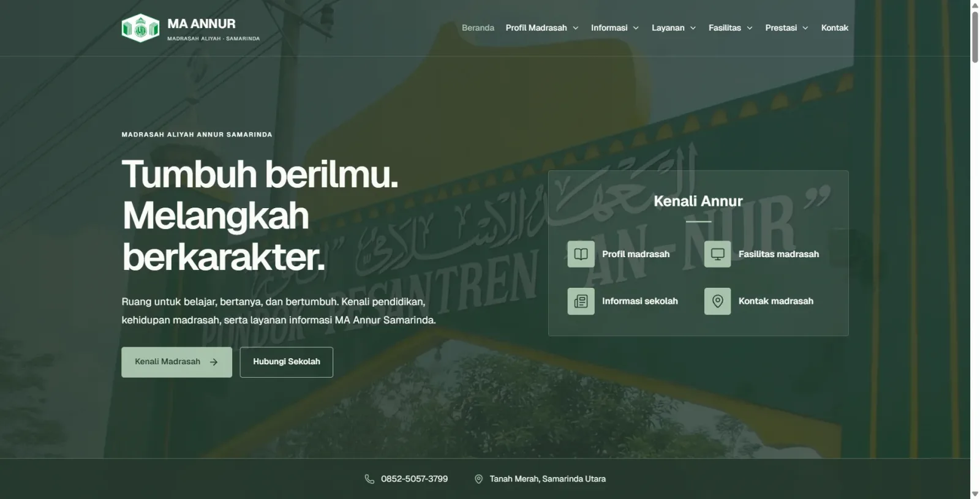Open the Fasilitas madrasah link text

pos(778,254)
